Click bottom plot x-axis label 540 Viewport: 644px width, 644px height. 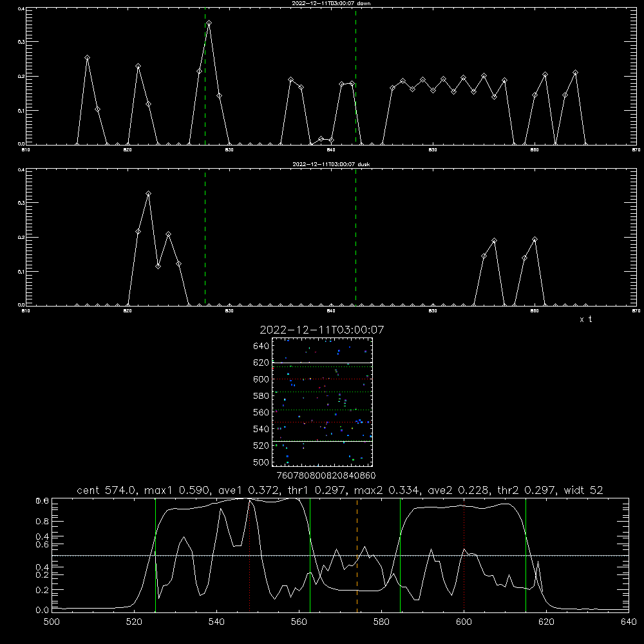click(216, 622)
